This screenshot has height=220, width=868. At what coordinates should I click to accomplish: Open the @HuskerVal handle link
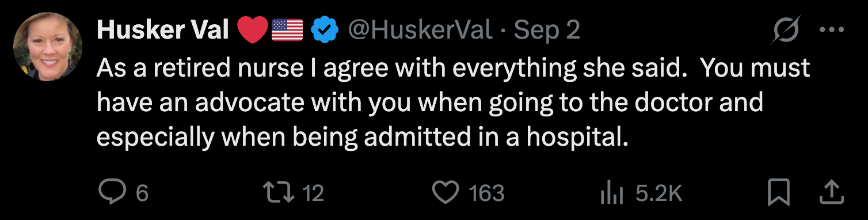coord(419,31)
